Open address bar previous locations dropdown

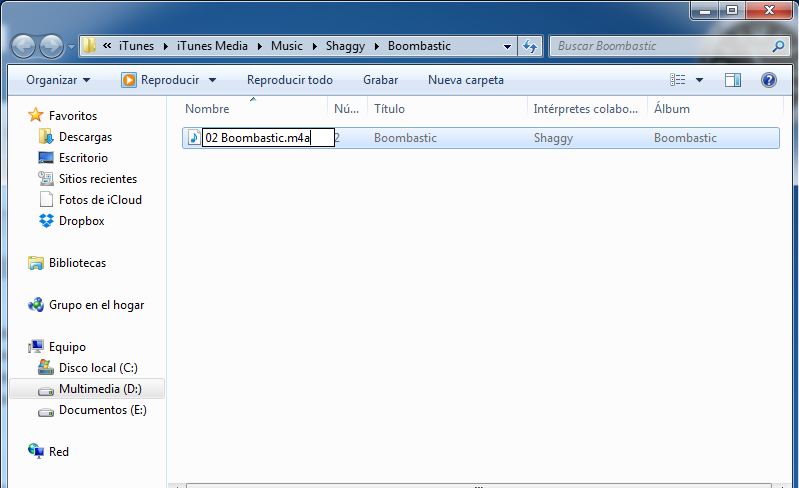507,46
